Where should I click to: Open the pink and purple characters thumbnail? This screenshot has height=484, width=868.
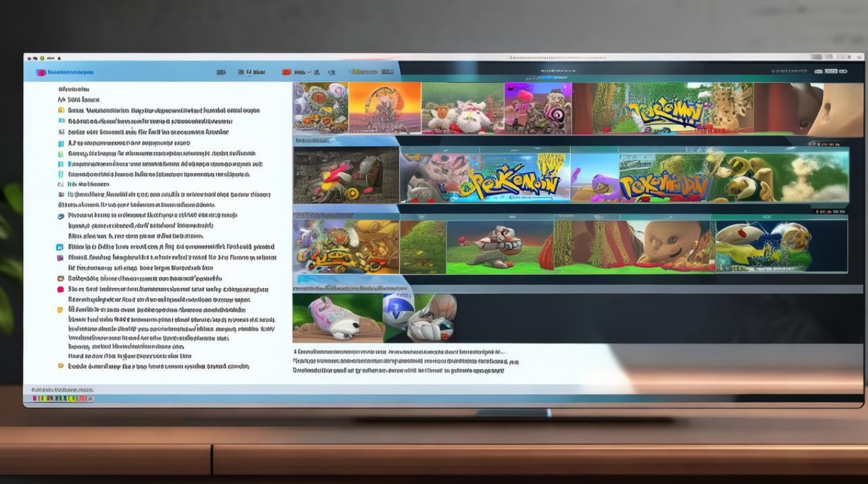(x=538, y=108)
